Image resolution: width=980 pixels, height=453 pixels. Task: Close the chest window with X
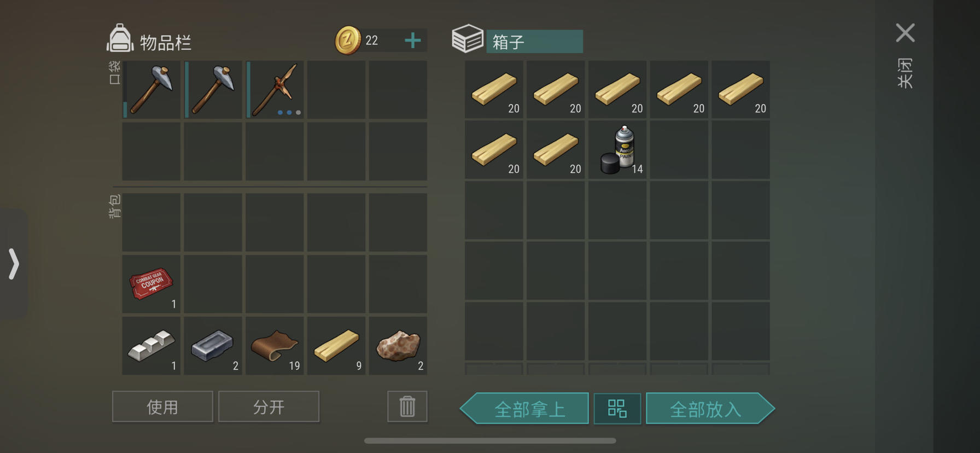click(905, 33)
